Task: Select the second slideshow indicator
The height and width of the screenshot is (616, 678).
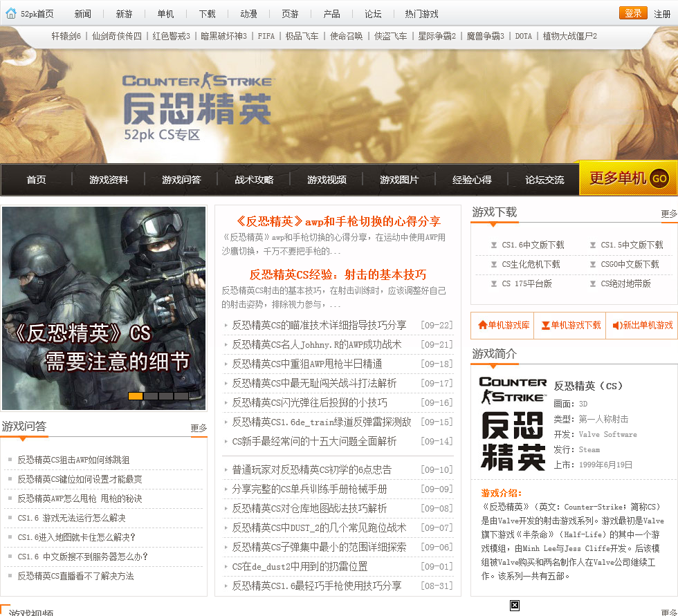Action: (151, 395)
